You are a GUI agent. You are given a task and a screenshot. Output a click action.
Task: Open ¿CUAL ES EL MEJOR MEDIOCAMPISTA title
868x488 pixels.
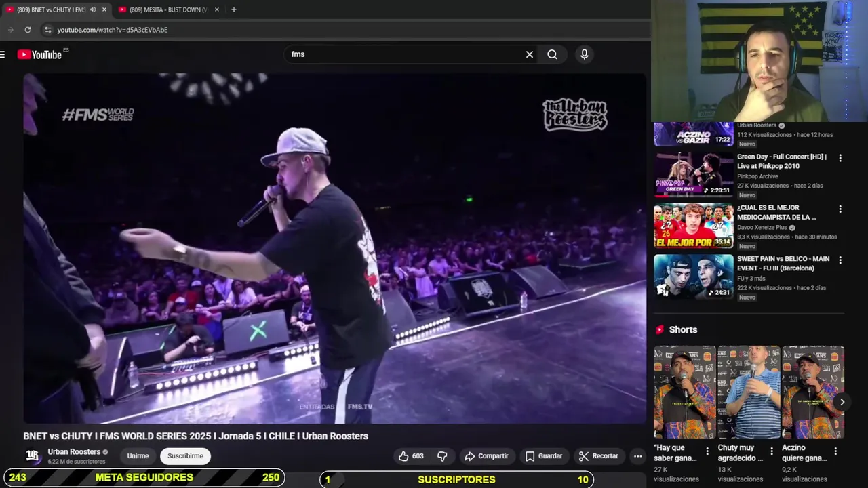(777, 212)
